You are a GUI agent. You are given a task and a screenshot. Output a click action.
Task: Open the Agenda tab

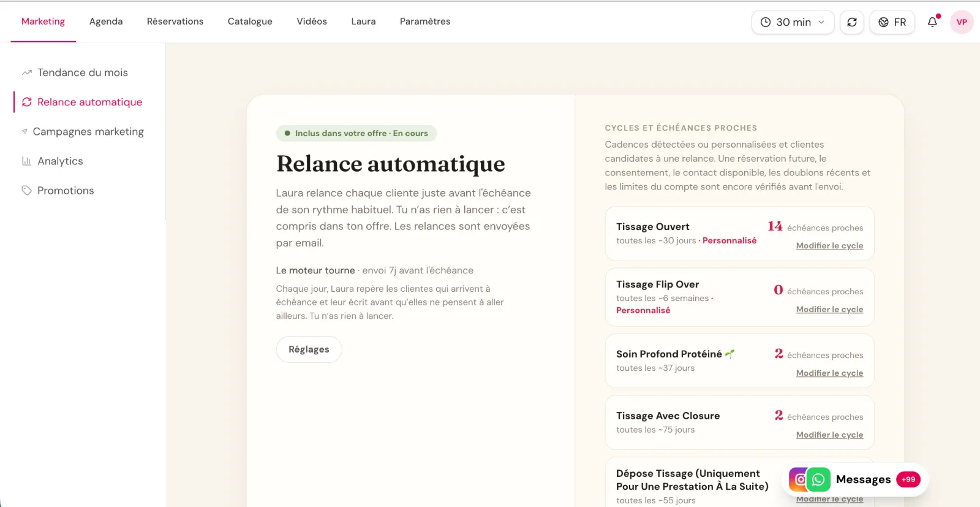pos(106,21)
